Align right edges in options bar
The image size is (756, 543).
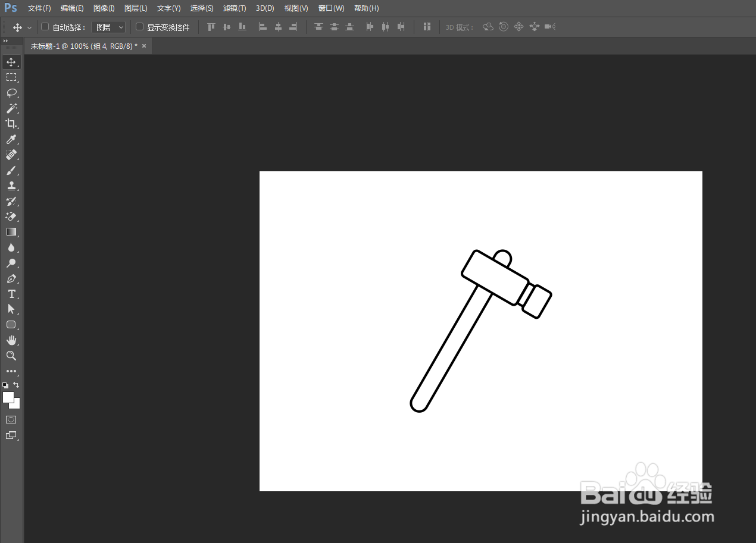tap(293, 27)
